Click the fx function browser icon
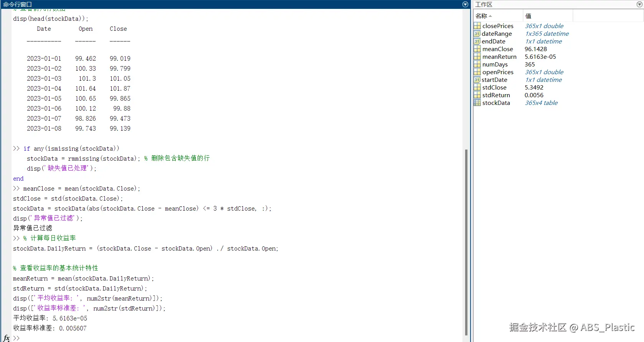This screenshot has width=644, height=342. [x=7, y=338]
